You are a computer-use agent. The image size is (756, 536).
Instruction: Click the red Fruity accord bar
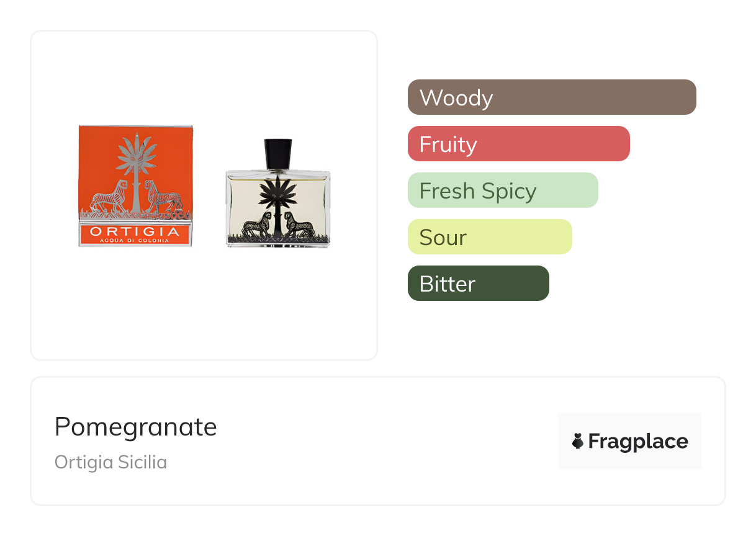[518, 144]
